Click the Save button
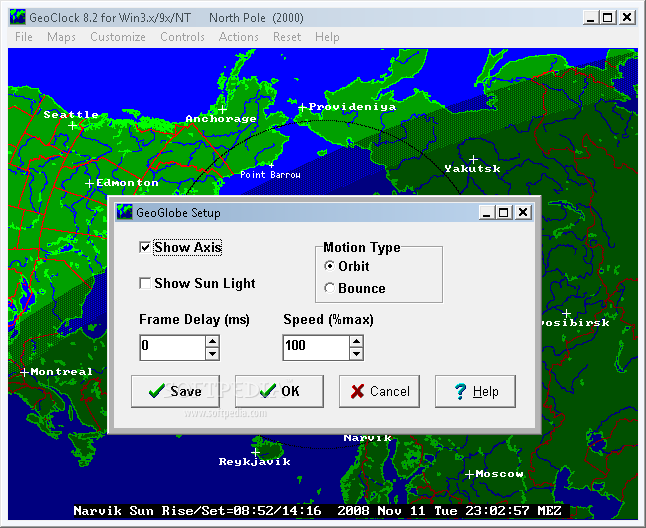The width and height of the screenshot is (646, 528). (x=176, y=391)
